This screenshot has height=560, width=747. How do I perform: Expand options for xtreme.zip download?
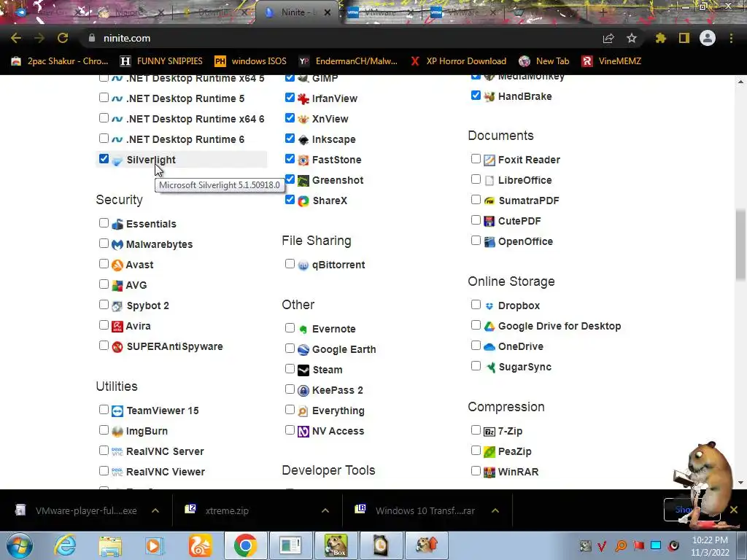tap(325, 510)
